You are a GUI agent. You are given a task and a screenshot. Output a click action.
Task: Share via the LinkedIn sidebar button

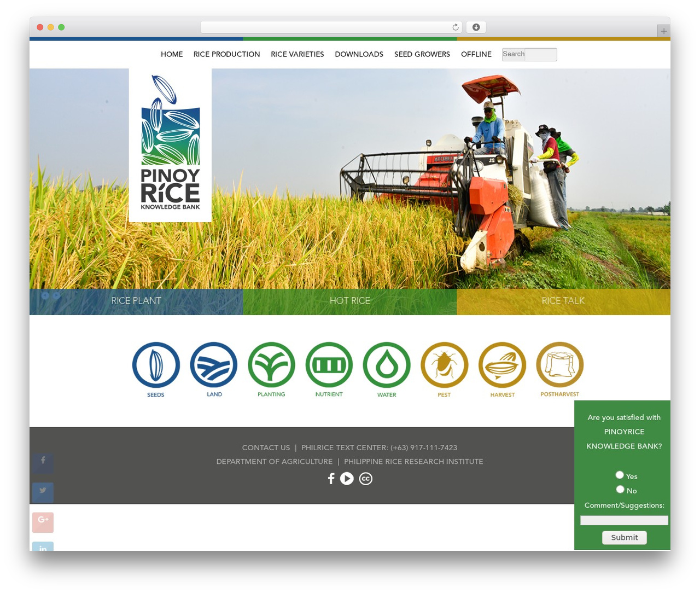[43, 547]
